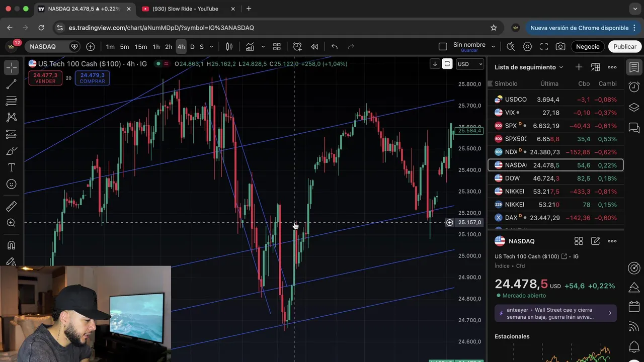Create an alert with the clock-plus icon

297,47
